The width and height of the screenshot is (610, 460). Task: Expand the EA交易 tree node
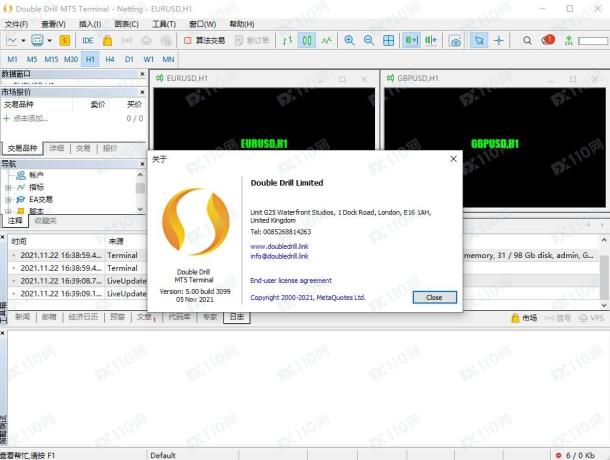(x=8, y=200)
